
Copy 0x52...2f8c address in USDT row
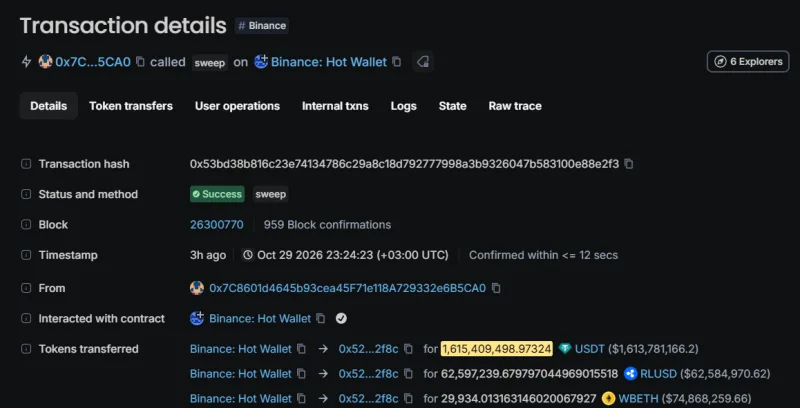pyautogui.click(x=408, y=349)
